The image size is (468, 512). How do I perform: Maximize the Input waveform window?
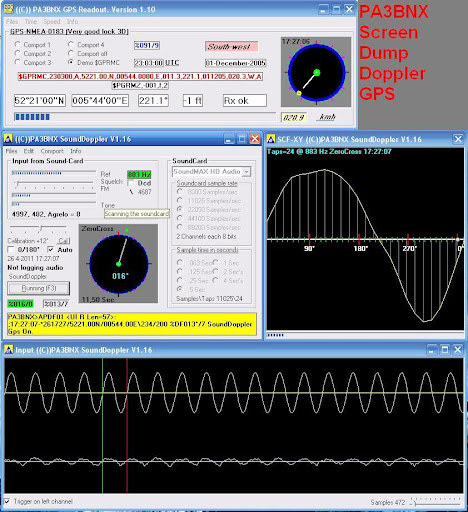coord(445,350)
